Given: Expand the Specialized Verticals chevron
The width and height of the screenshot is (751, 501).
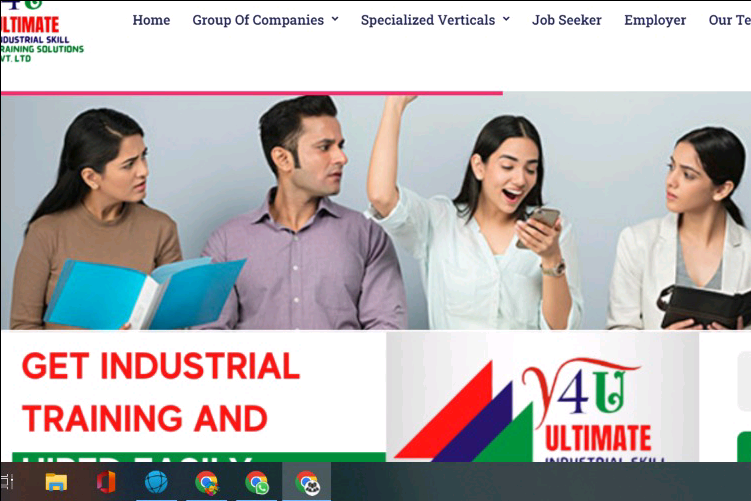Looking at the screenshot, I should click(506, 19).
